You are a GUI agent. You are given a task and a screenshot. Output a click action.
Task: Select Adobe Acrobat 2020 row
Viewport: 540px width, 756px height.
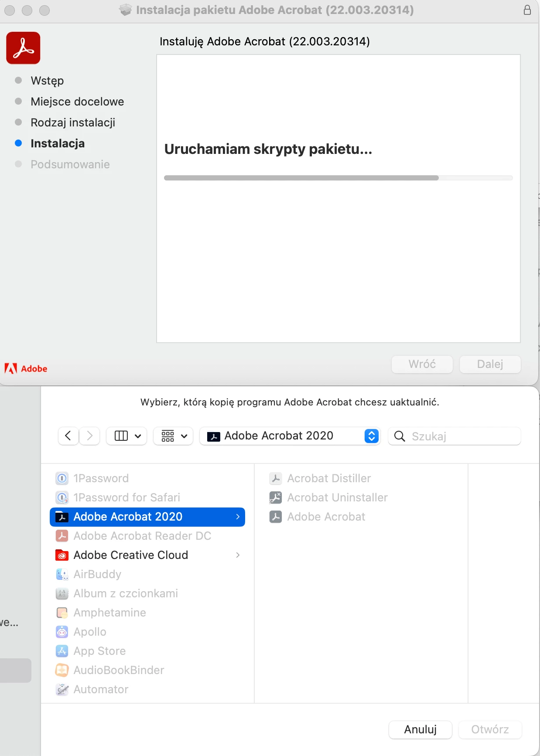147,517
